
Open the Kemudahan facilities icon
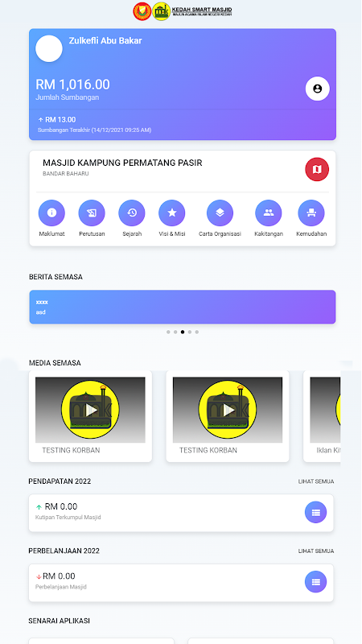pos(311,213)
